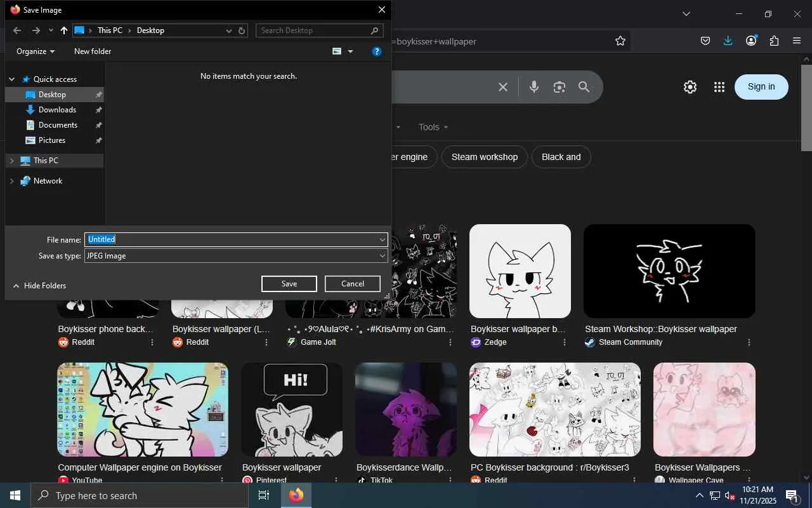
Task: Bookmark this page with the star icon
Action: point(620,41)
